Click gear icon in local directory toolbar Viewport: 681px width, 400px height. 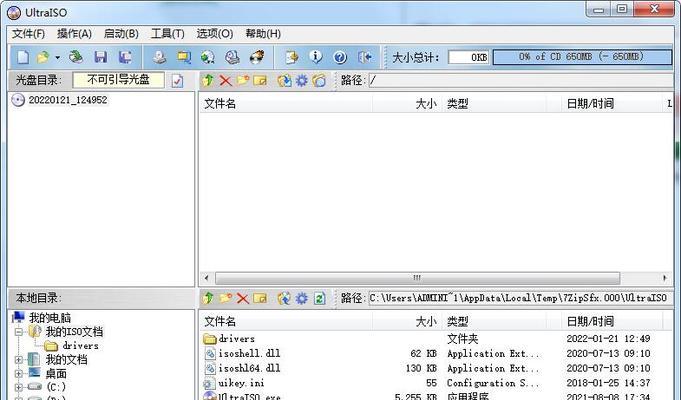click(301, 298)
